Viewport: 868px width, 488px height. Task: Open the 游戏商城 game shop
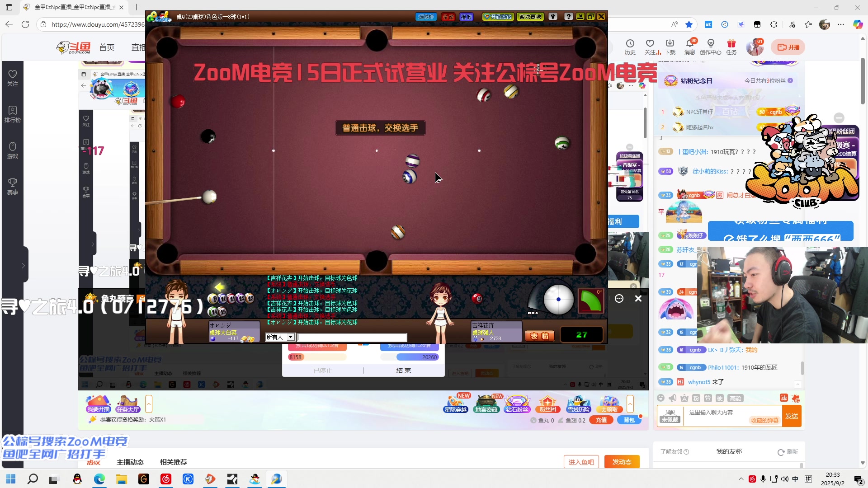coord(530,17)
